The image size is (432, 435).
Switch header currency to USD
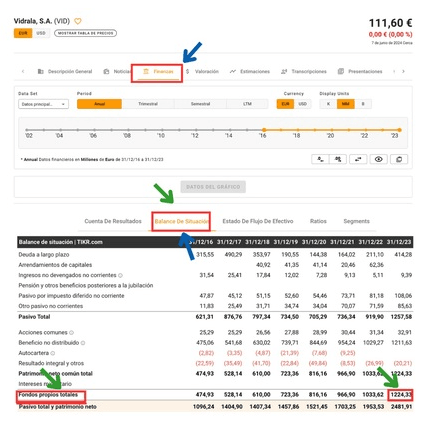point(41,33)
